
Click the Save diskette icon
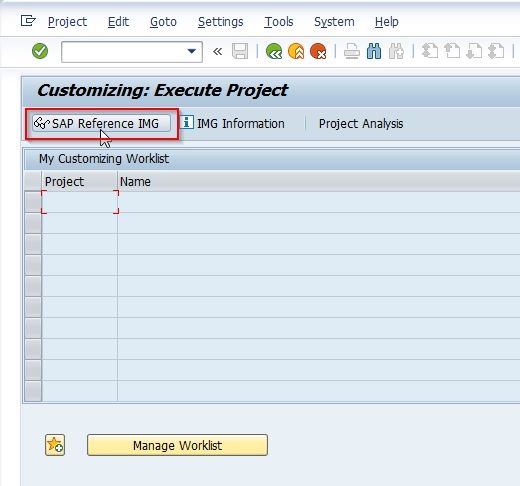pos(240,51)
